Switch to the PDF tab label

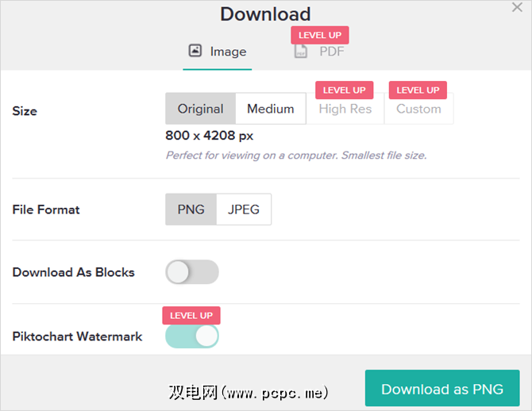332,52
